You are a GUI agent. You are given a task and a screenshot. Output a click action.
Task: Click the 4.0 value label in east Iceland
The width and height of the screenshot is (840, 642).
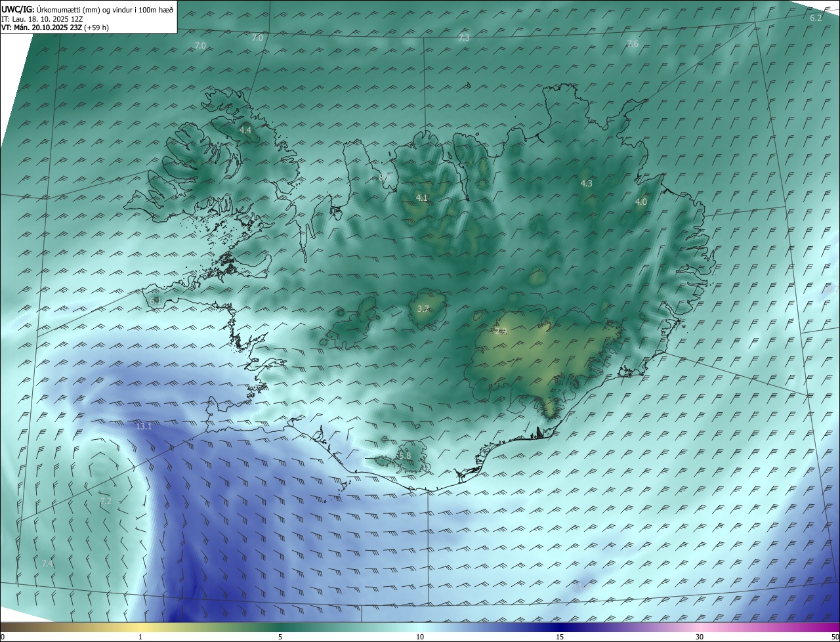click(641, 202)
